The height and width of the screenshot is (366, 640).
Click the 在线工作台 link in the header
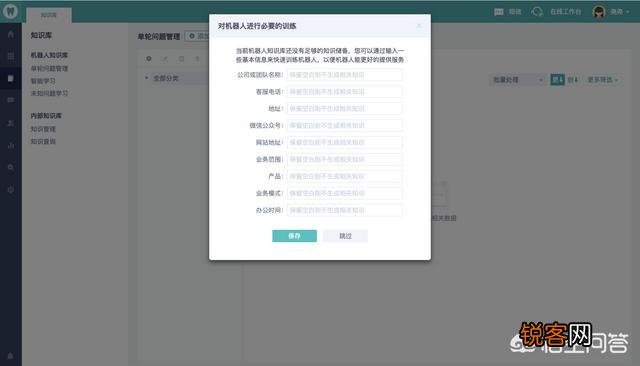coord(565,12)
